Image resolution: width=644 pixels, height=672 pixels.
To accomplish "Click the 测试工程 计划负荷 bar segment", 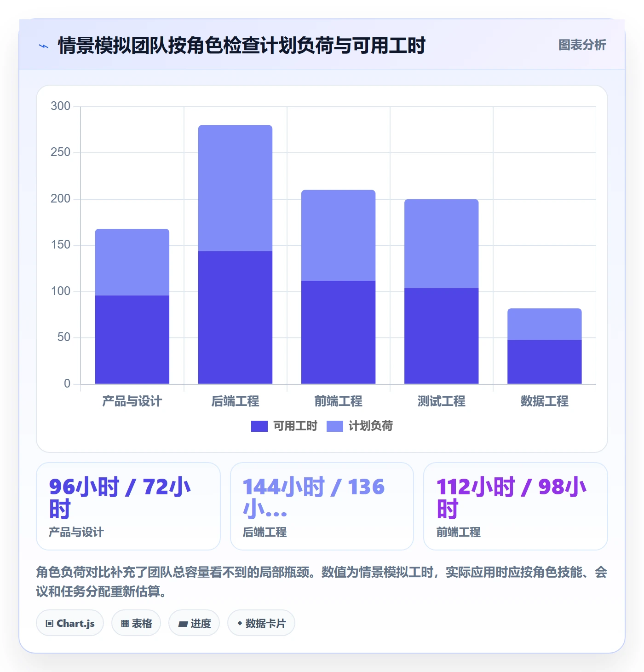I will [x=441, y=243].
